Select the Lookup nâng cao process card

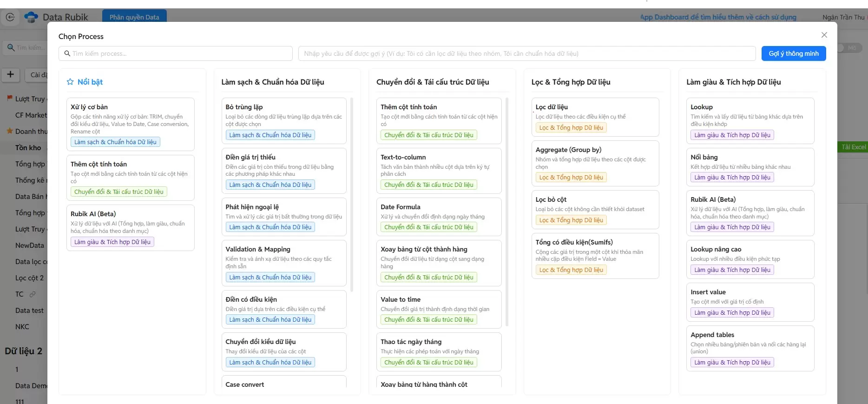750,259
